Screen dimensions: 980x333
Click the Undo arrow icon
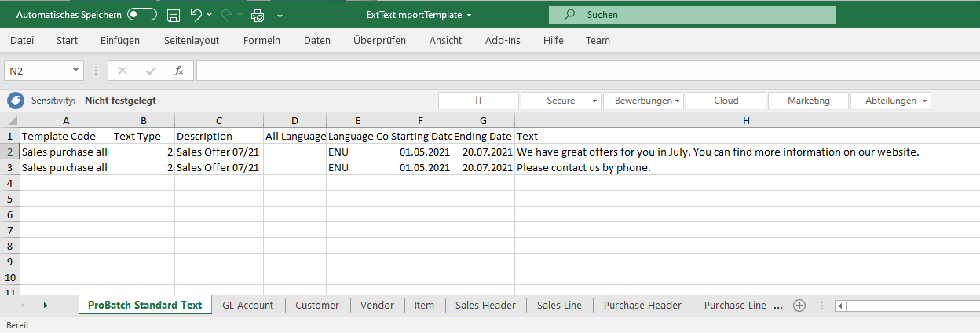tap(196, 15)
